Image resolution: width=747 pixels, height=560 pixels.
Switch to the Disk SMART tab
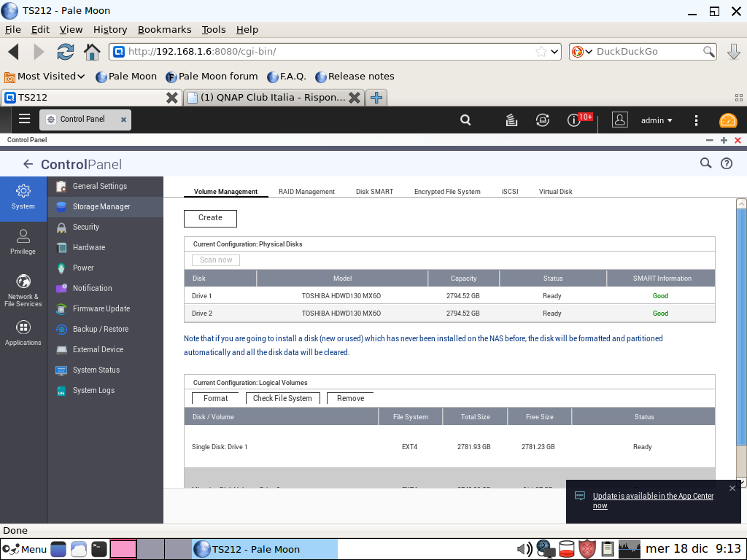tap(374, 192)
